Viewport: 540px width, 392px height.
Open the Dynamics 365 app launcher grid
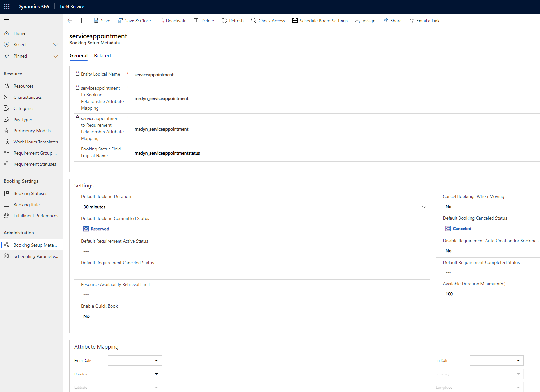(x=7, y=6)
